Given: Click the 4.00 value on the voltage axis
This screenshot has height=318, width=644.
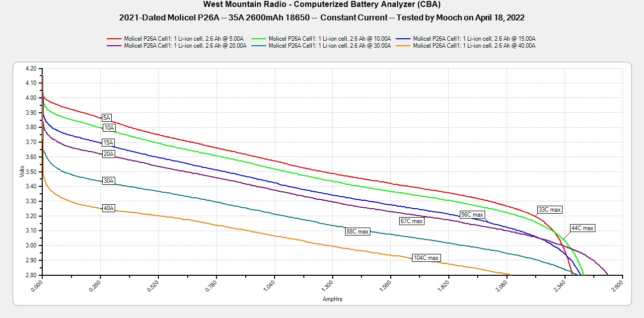Looking at the screenshot, I should coord(31,98).
